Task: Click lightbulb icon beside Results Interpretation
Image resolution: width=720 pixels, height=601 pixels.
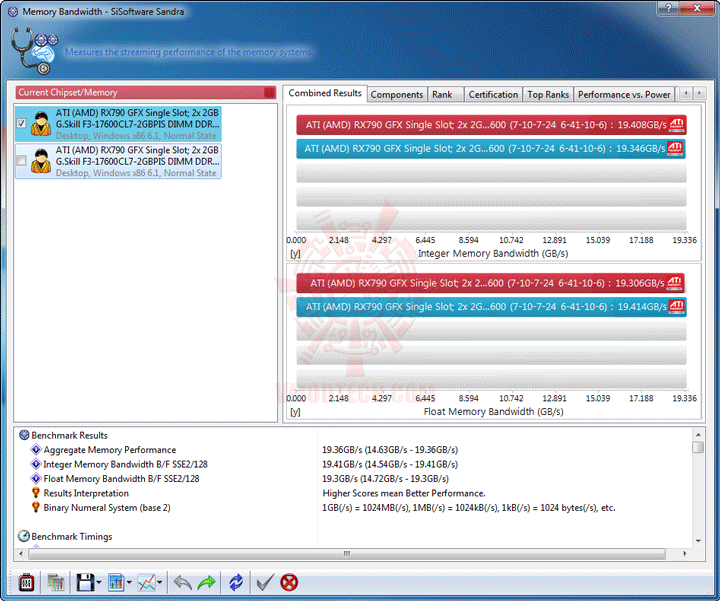Action: pos(36,493)
